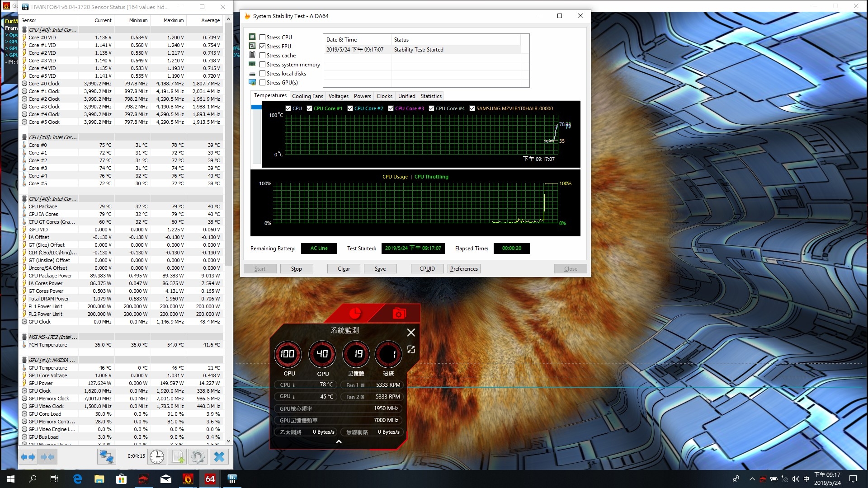Click the expand left-right arrows icon
This screenshot has width=868, height=488.
pos(28,457)
